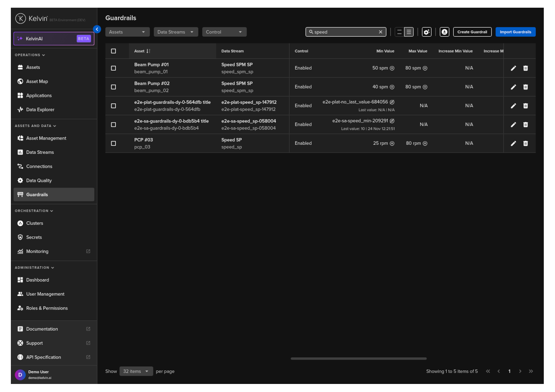Click the horizontal table scrollbar
The height and width of the screenshot is (392, 555).
358,358
